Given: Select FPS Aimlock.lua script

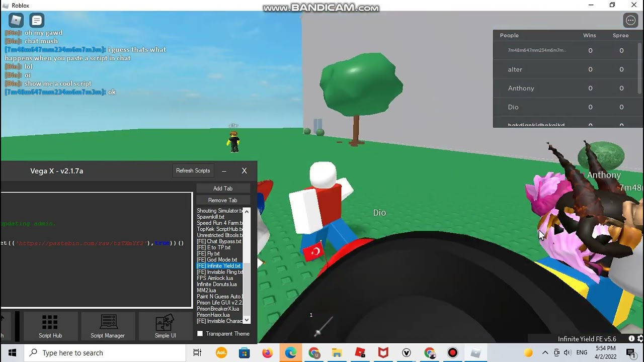Looking at the screenshot, I should click(219, 278).
